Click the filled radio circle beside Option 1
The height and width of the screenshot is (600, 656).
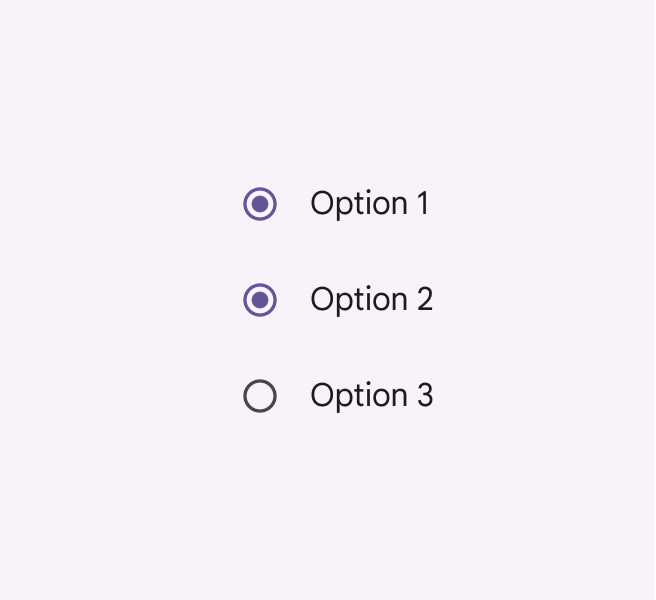260,204
